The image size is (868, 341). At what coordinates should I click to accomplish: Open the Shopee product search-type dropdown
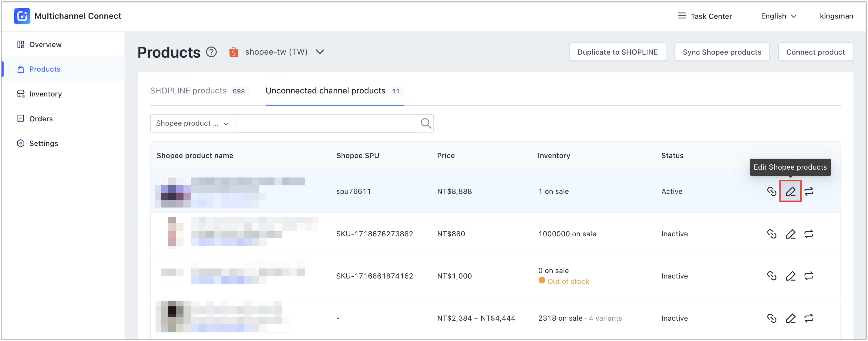coord(192,123)
